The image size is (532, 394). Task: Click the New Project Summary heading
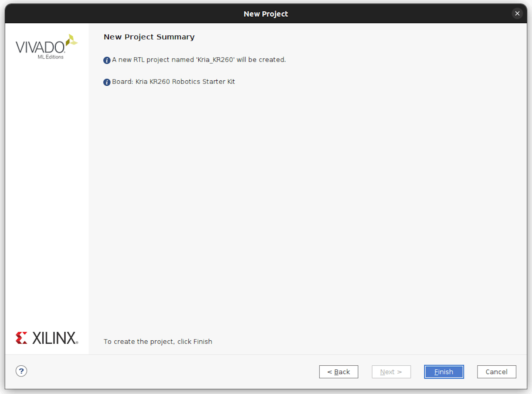[x=149, y=37]
